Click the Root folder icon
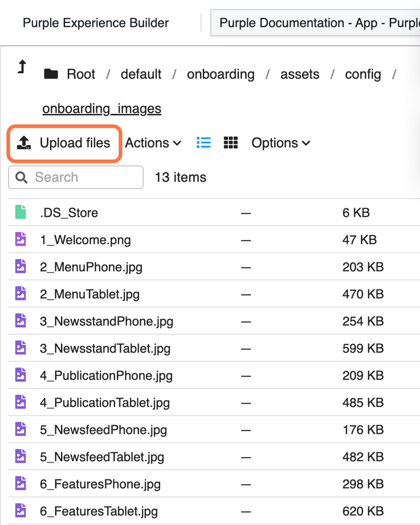The image size is (420, 525). pos(51,74)
